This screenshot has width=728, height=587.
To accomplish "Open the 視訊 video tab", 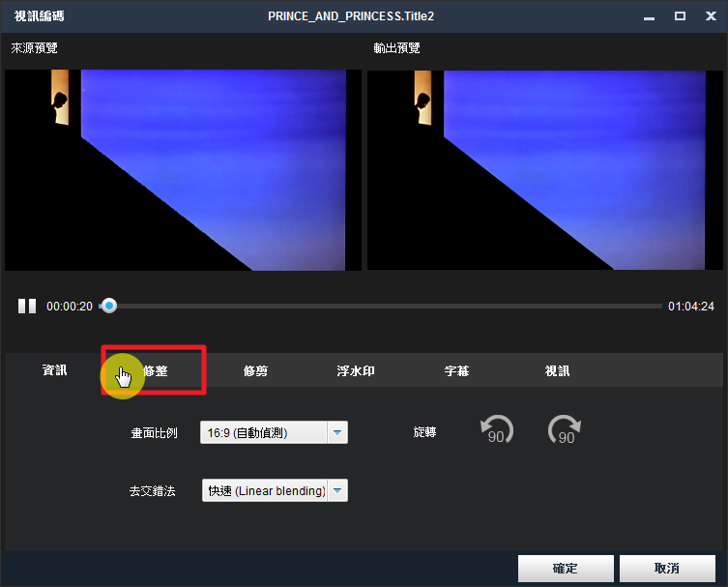I will click(557, 370).
